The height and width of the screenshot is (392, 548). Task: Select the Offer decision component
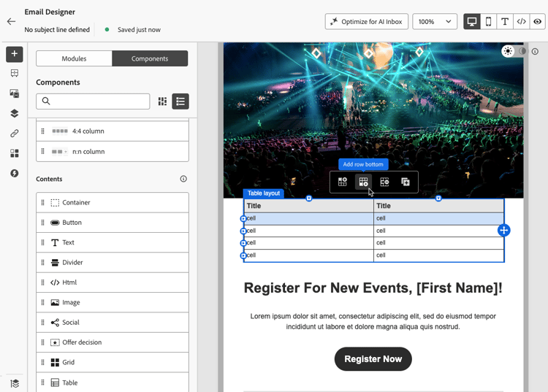pyautogui.click(x=113, y=342)
